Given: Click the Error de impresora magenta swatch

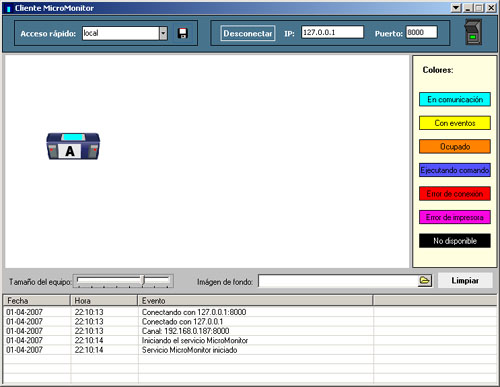Looking at the screenshot, I should [x=455, y=217].
